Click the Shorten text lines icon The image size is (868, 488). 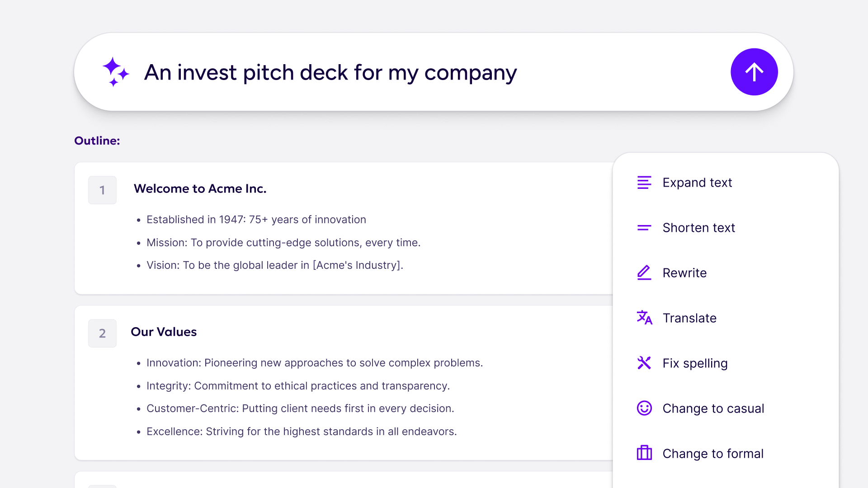tap(644, 228)
